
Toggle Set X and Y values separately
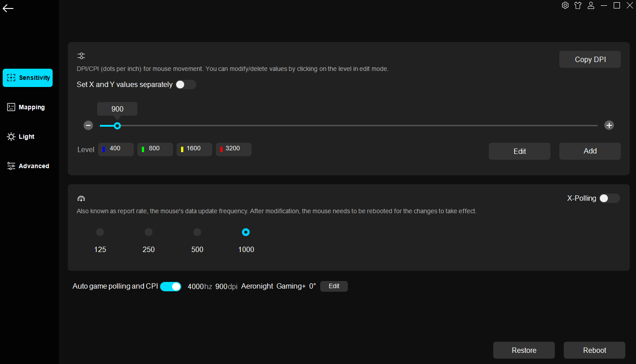click(x=186, y=84)
